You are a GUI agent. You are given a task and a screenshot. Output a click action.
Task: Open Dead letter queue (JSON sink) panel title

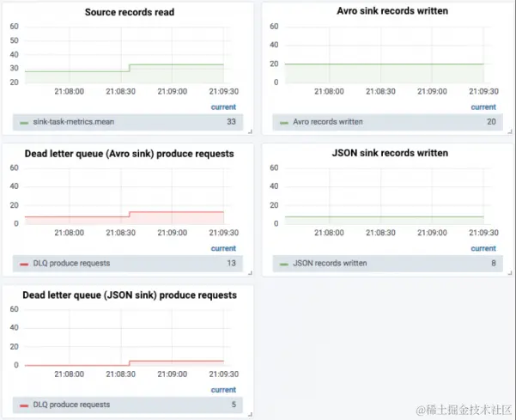click(x=130, y=295)
